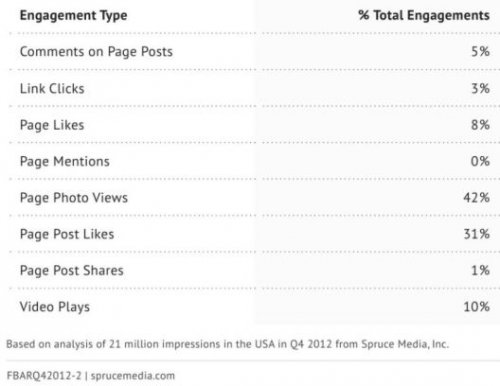Click the 5% value for Comments
This screenshot has width=500, height=386.
[480, 52]
